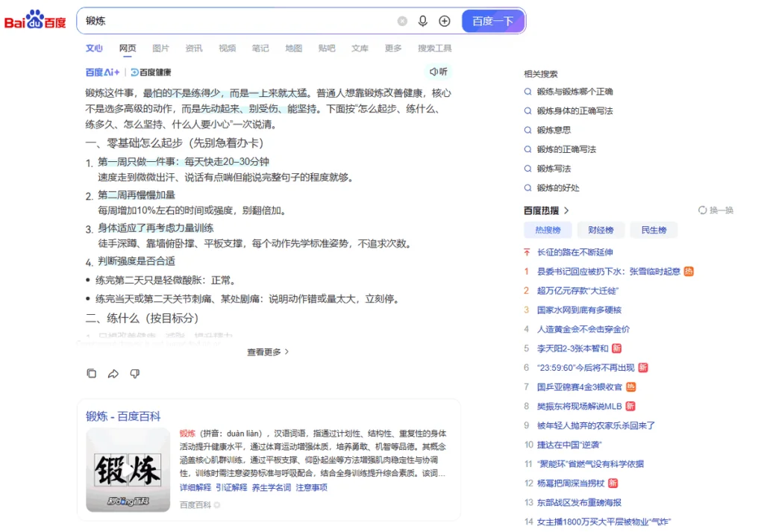
Task: Start voice search with microphone icon
Action: [x=423, y=21]
